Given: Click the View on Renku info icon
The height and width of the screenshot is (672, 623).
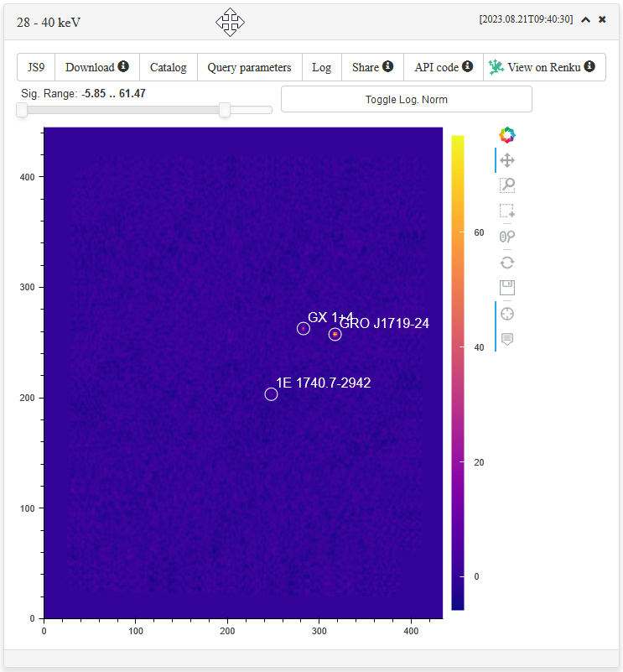Looking at the screenshot, I should (589, 66).
